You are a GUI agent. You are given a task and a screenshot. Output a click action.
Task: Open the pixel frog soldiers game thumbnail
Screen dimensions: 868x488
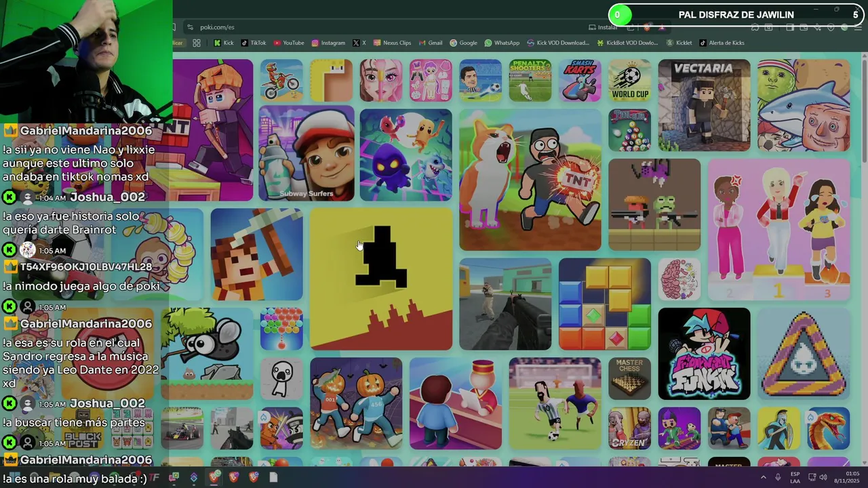[654, 205]
